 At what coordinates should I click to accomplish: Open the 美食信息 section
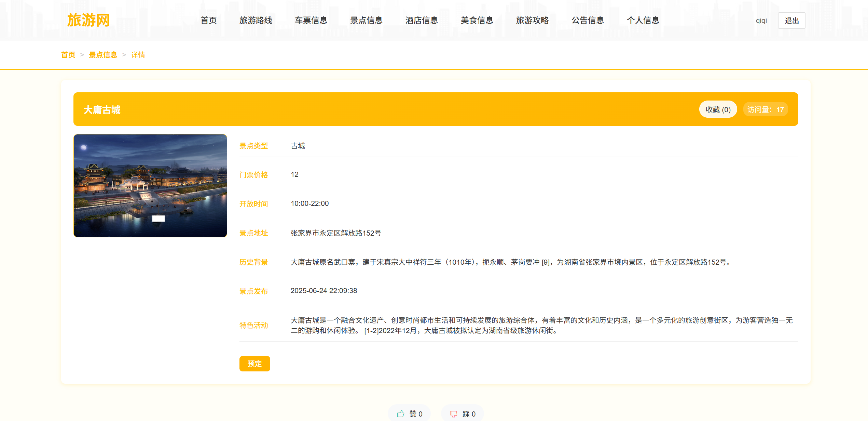click(477, 21)
